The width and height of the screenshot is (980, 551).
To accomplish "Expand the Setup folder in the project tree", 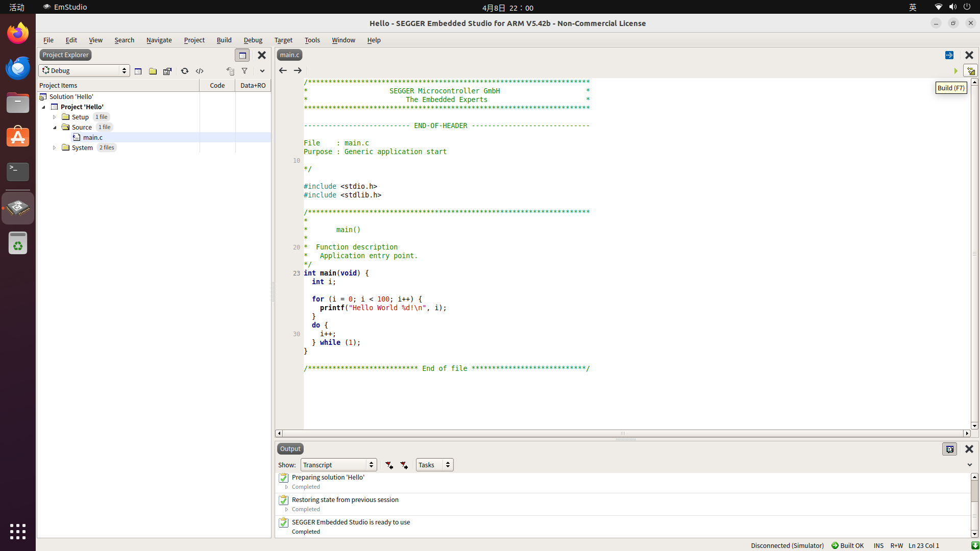I will coord(55,117).
